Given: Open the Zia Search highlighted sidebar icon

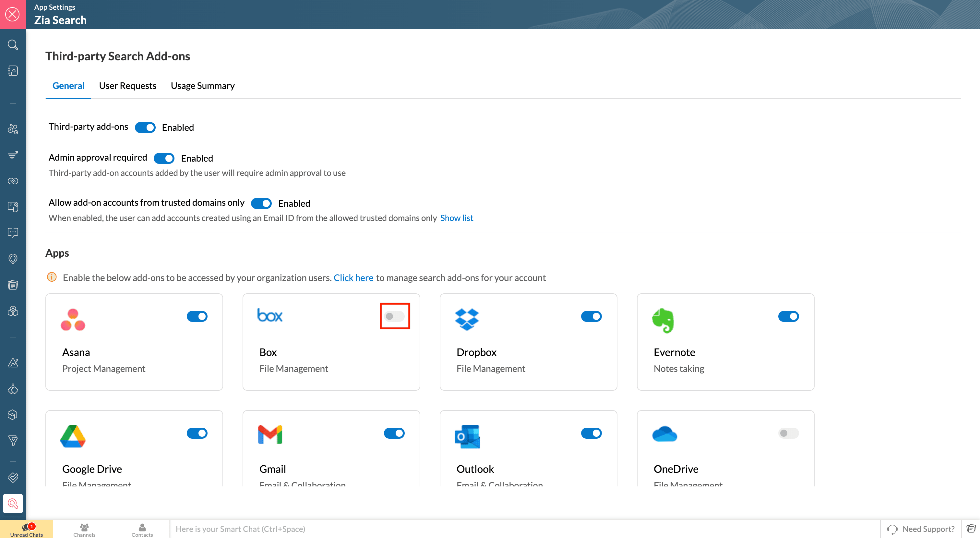Looking at the screenshot, I should pos(13,503).
